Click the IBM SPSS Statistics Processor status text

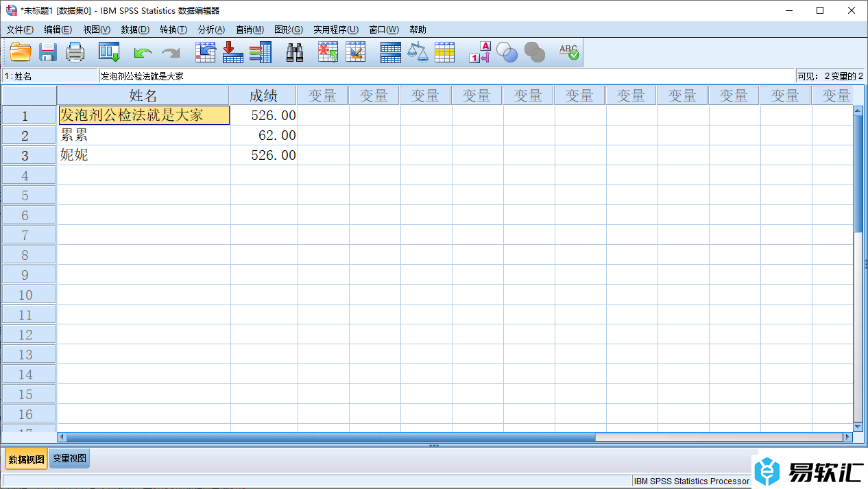point(692,481)
